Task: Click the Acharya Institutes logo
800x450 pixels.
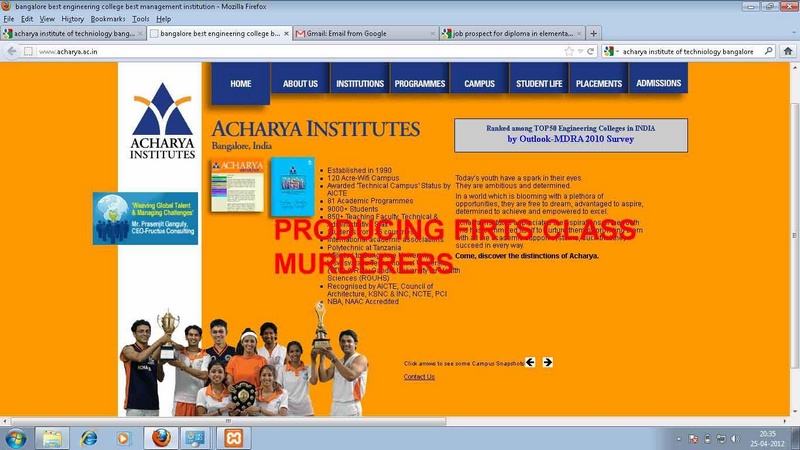Action: pyautogui.click(x=162, y=120)
